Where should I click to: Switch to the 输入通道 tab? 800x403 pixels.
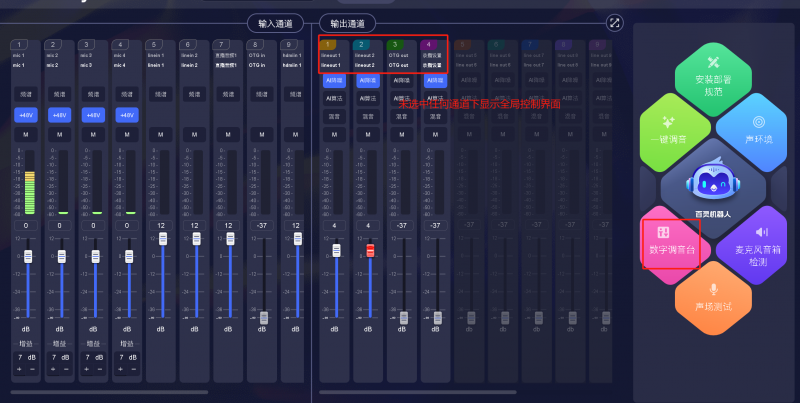275,23
